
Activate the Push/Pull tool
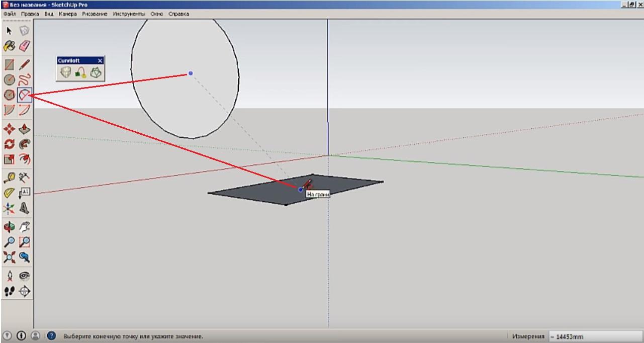24,129
